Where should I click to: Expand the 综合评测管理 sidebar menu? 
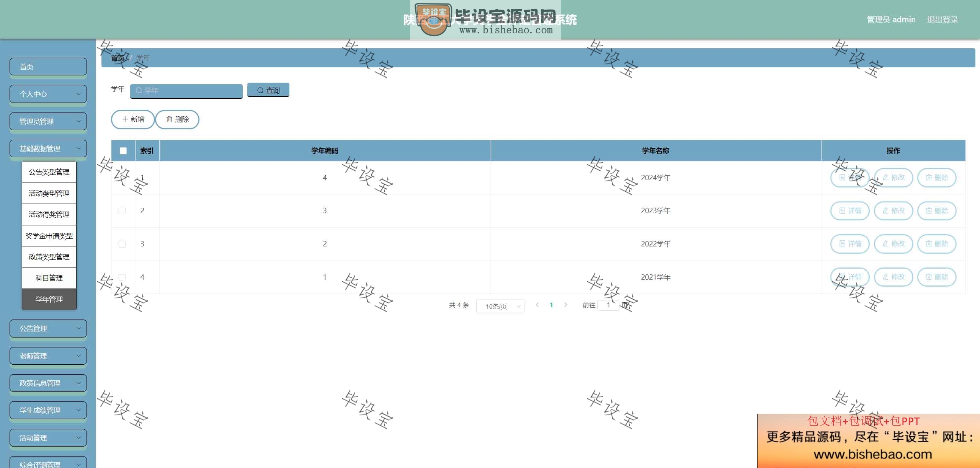(x=48, y=463)
